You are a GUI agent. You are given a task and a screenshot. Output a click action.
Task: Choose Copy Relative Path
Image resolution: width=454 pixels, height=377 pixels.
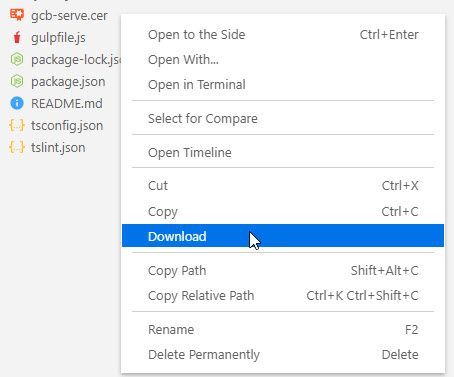[x=283, y=296]
